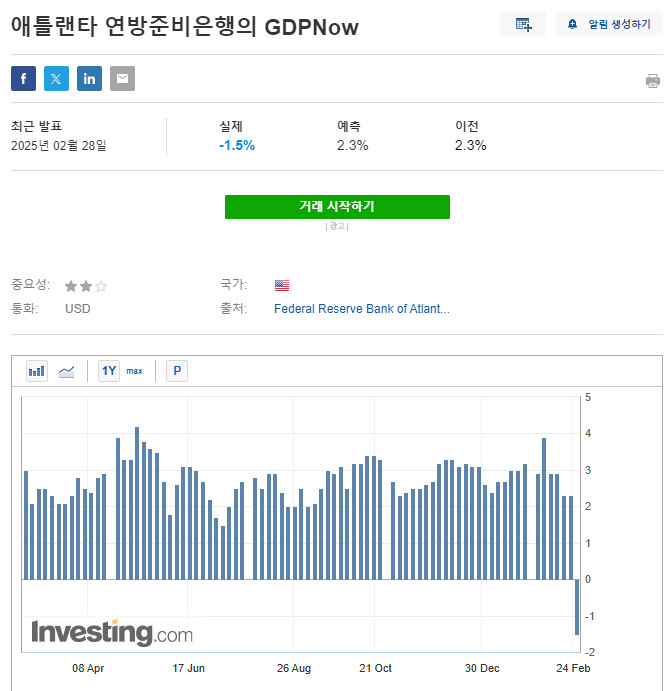
Task: Click the United States flag icon
Action: pos(282,285)
